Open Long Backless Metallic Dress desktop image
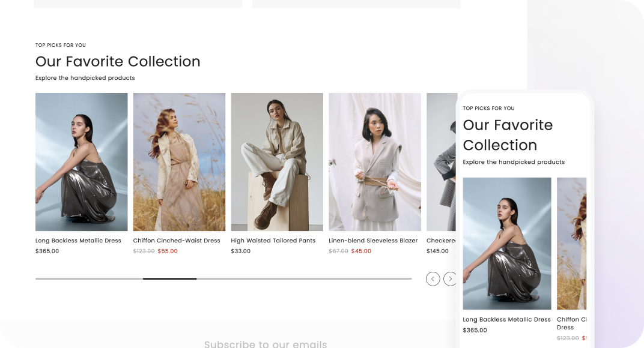644x348 pixels. [81, 161]
